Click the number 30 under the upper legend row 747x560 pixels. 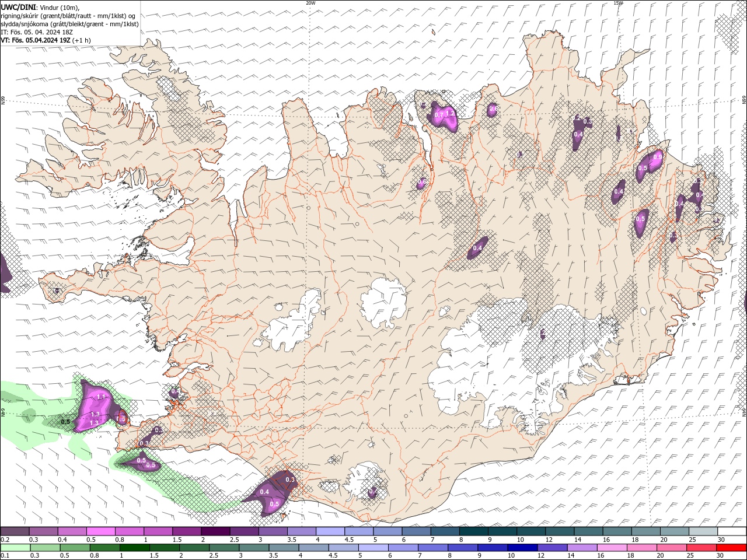tap(722, 540)
